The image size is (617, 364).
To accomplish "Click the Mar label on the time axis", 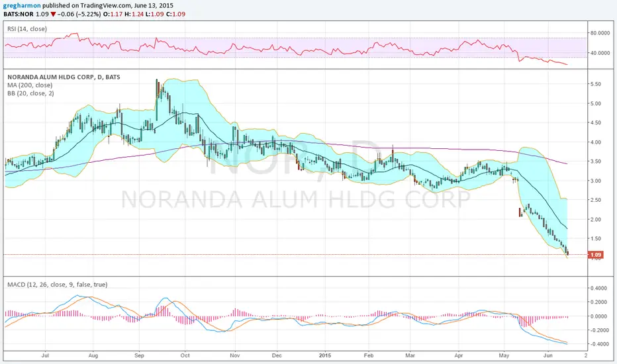I will (x=410, y=355).
